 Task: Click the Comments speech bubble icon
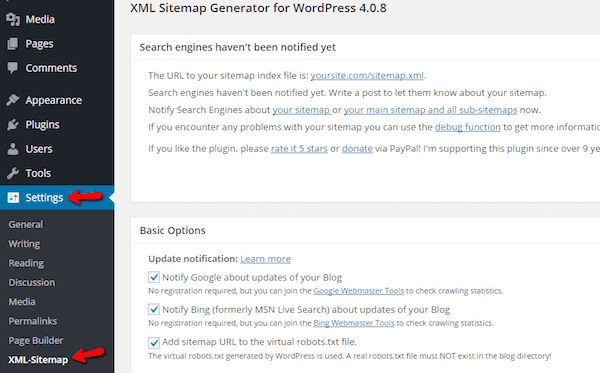(x=13, y=68)
